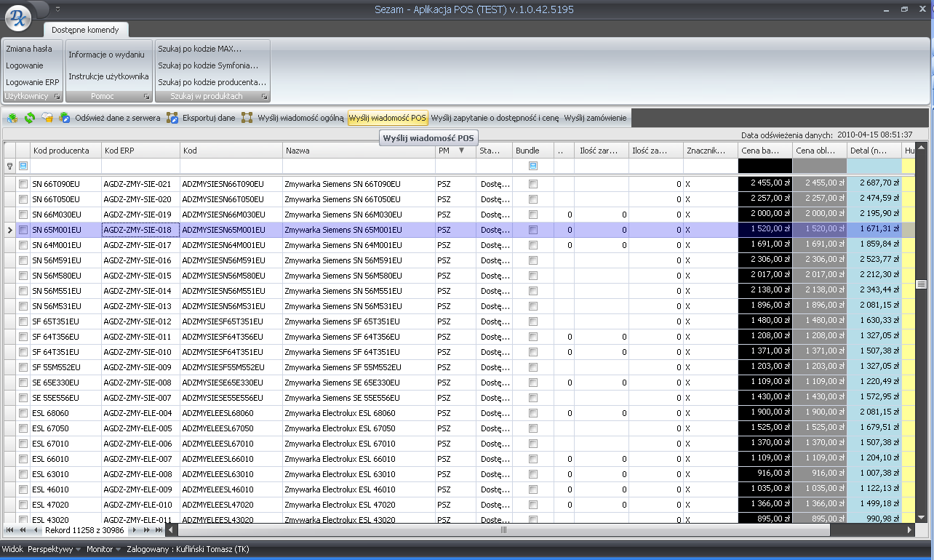
Task: Click Nazwa filter input field
Action: [359, 167]
